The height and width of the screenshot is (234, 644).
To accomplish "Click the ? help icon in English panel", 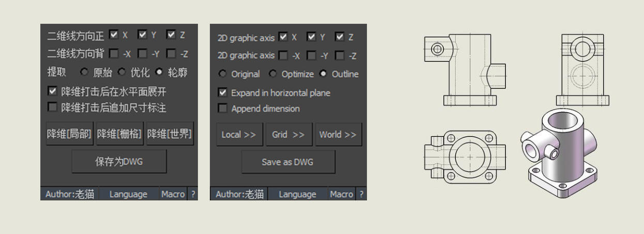I will click(x=361, y=194).
